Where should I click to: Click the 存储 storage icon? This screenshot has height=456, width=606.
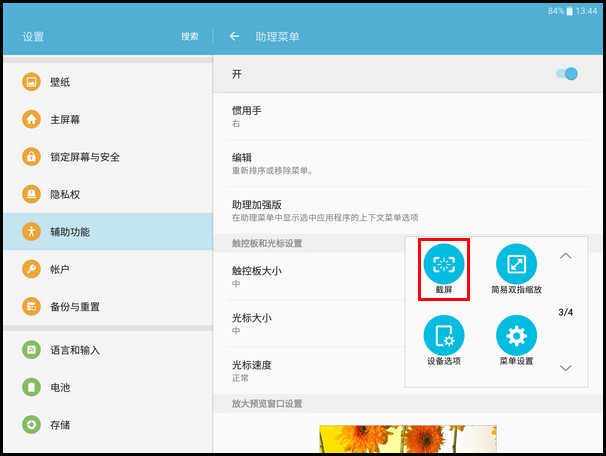tap(31, 425)
